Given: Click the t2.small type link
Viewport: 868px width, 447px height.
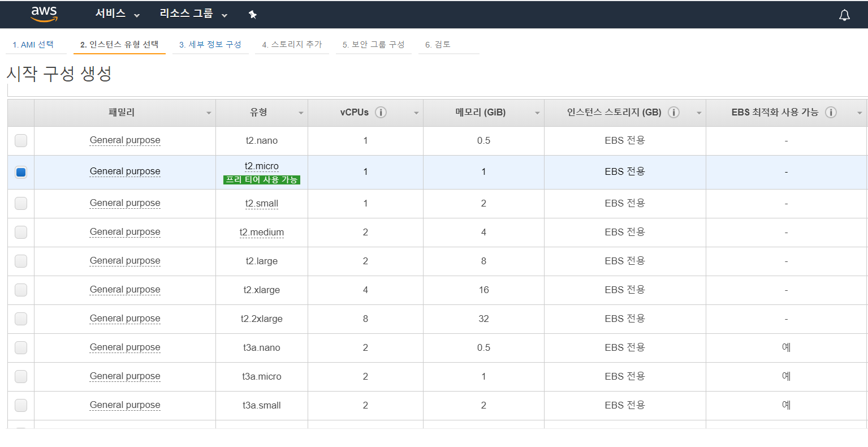Looking at the screenshot, I should click(x=262, y=204).
